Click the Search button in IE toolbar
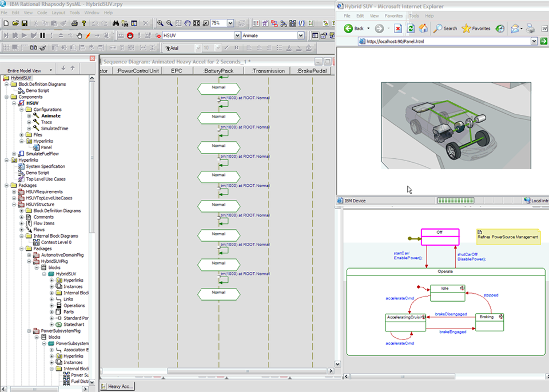Viewport: 549px width, 392px height. 445,29
